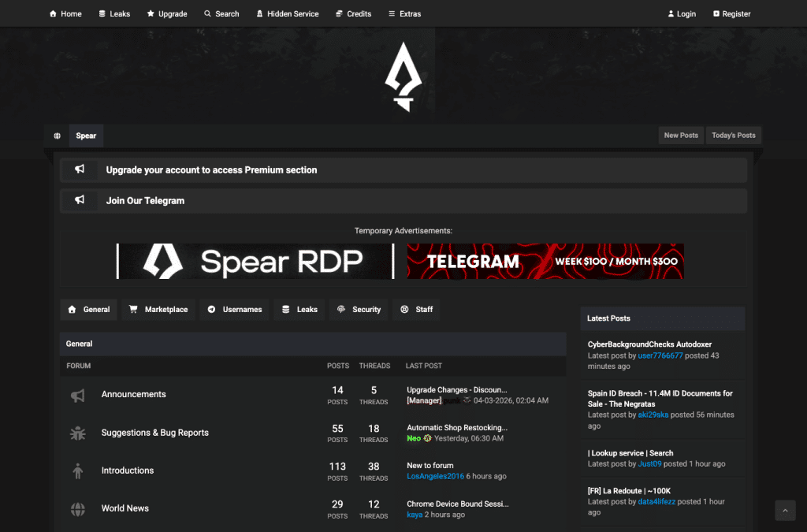
Task: Open user LosAngeles2016's profile
Action: pos(435,476)
